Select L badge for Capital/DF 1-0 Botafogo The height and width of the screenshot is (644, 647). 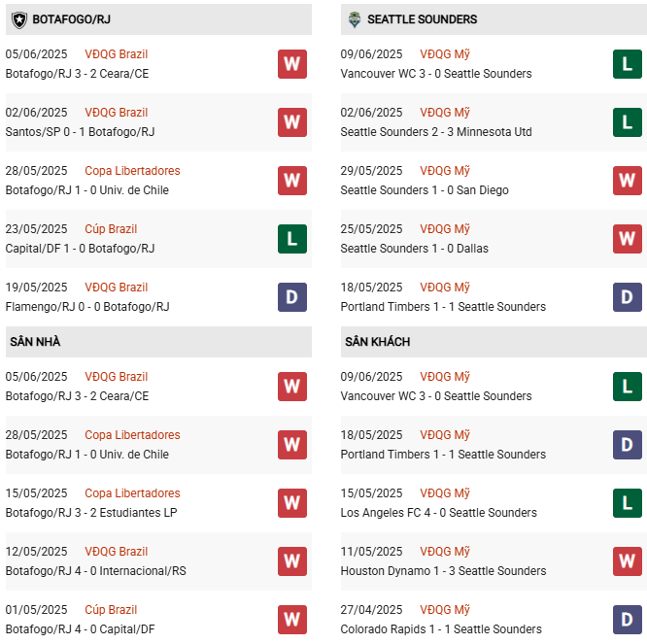coord(291,239)
